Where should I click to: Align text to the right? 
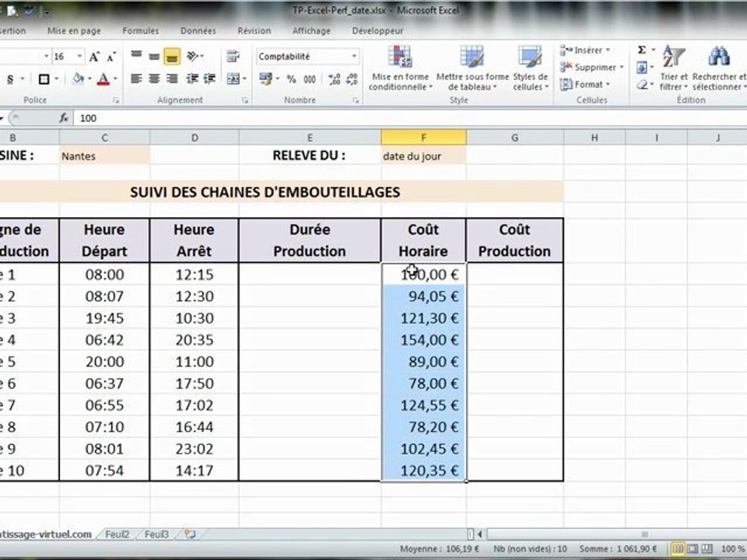172,79
